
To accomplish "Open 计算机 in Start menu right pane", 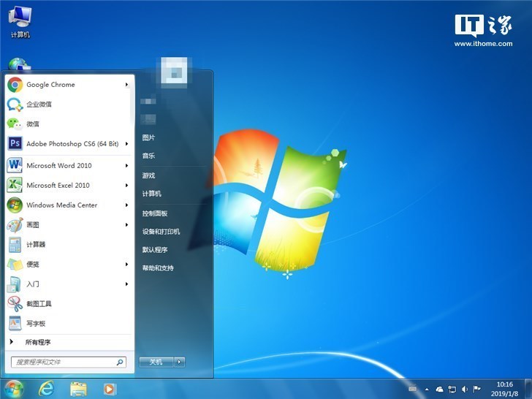I will click(x=152, y=194).
